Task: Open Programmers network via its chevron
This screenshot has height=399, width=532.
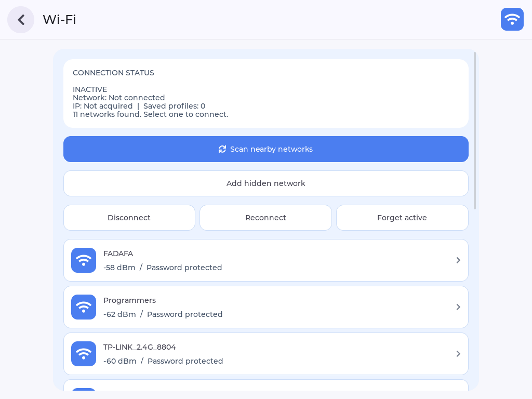Action: (x=458, y=307)
